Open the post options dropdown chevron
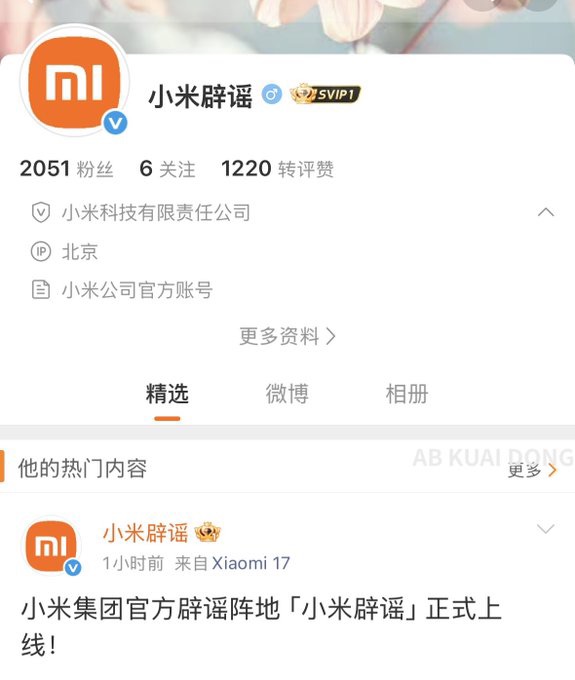The height and width of the screenshot is (680, 575). tap(546, 529)
